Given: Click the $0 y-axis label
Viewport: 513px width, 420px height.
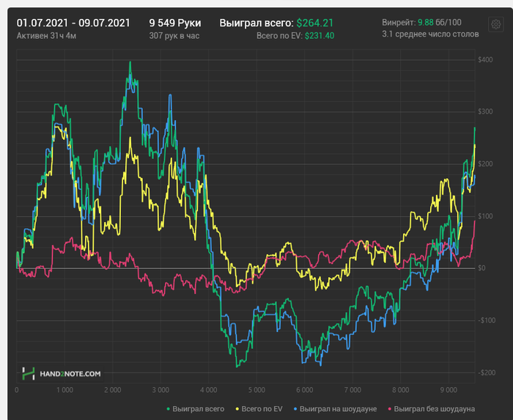Looking at the screenshot, I should coord(481,268).
